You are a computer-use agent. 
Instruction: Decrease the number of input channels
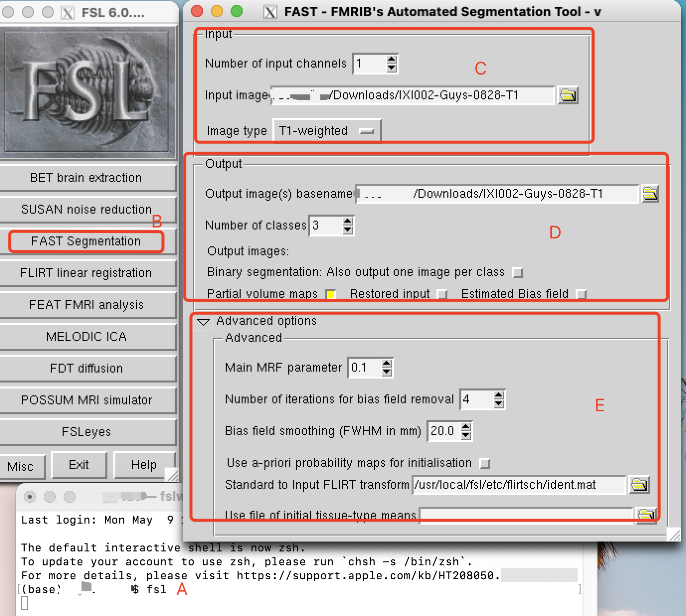point(392,68)
